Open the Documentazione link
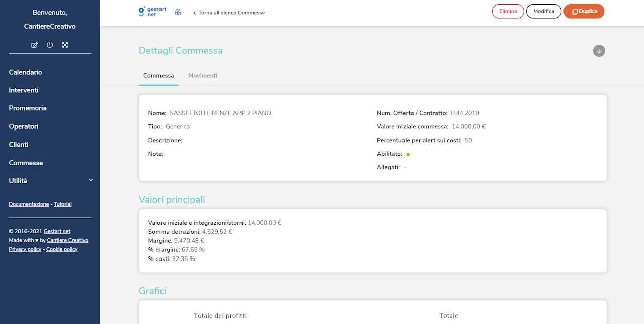This screenshot has height=324, width=644. click(29, 204)
